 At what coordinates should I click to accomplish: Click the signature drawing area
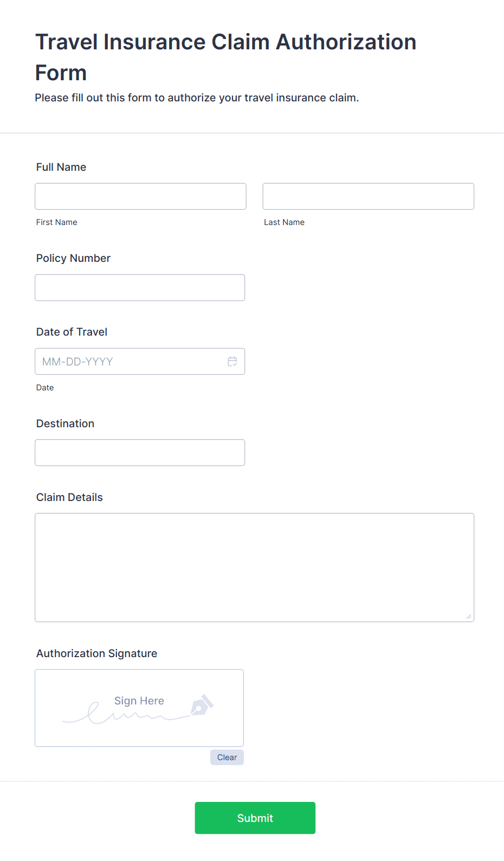tap(139, 708)
